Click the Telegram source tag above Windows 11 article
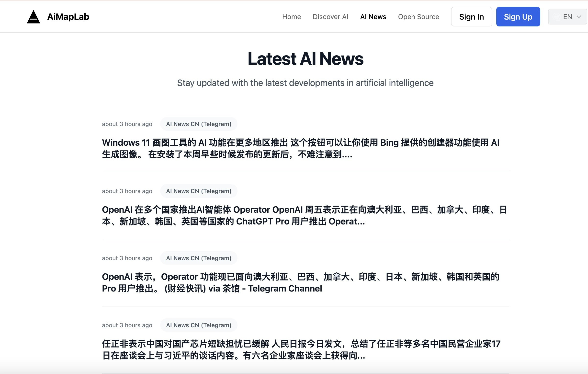 click(x=199, y=124)
